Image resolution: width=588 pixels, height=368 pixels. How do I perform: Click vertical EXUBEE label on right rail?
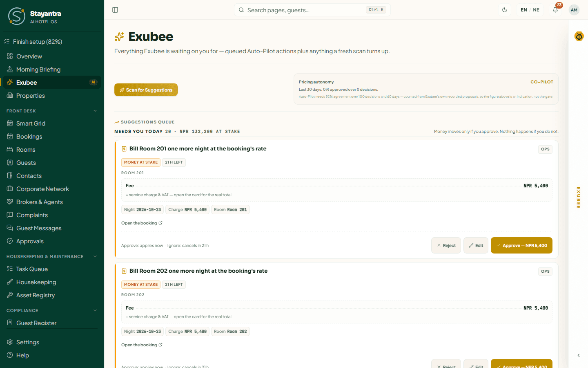pos(578,197)
